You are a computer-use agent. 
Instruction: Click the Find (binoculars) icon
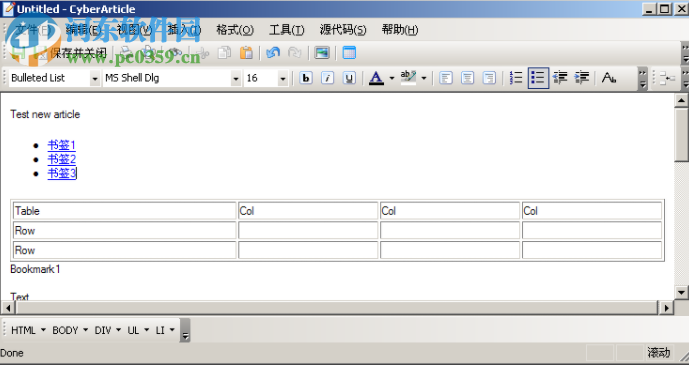(176, 53)
